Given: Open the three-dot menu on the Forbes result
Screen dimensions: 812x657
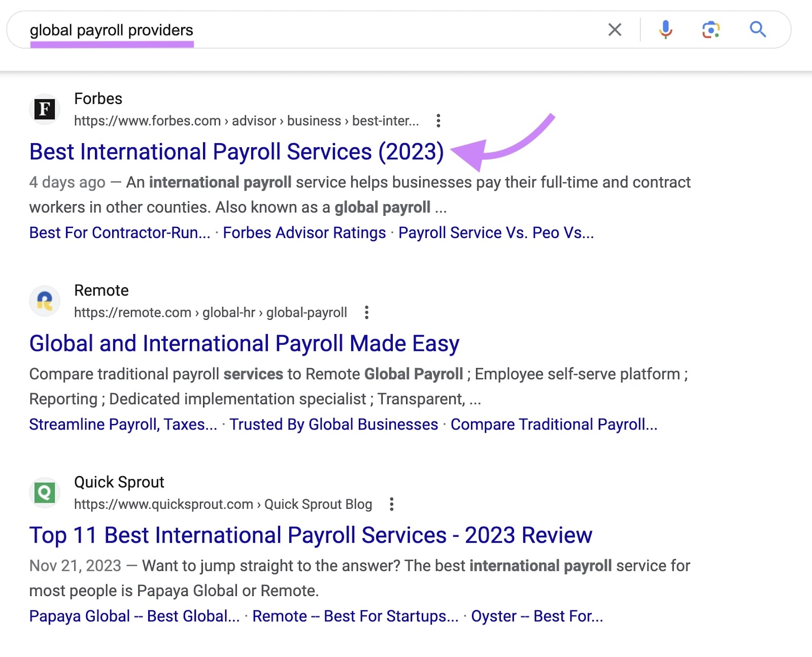Looking at the screenshot, I should (x=438, y=121).
